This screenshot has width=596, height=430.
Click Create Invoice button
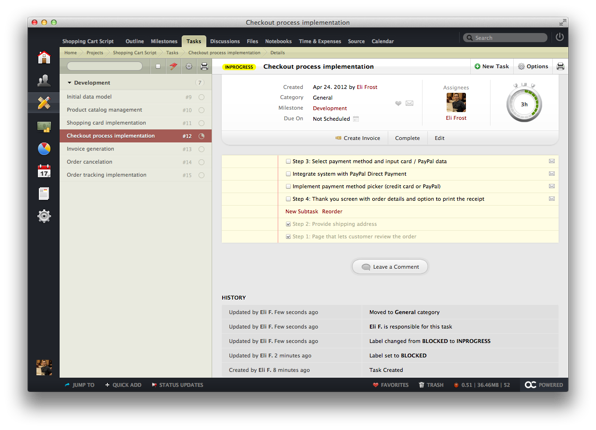(x=357, y=138)
